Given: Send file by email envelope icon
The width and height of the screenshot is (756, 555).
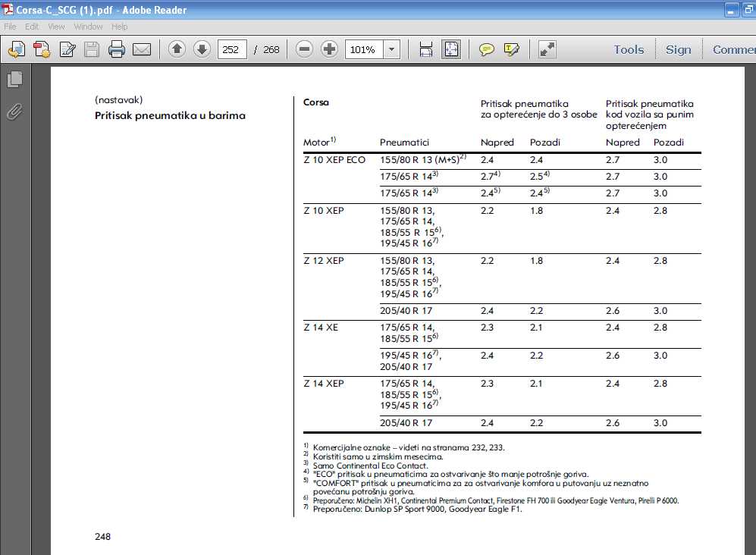Looking at the screenshot, I should pos(142,49).
